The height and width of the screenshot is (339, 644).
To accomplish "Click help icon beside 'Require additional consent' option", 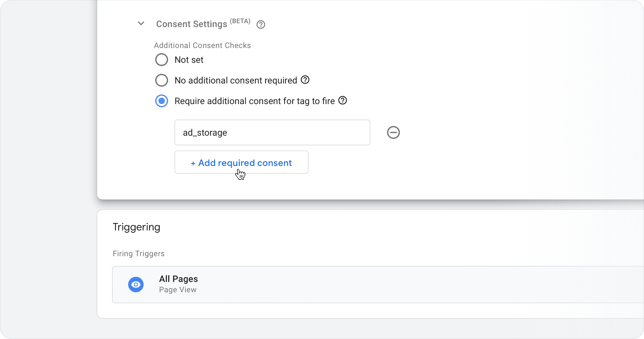I will tap(343, 100).
